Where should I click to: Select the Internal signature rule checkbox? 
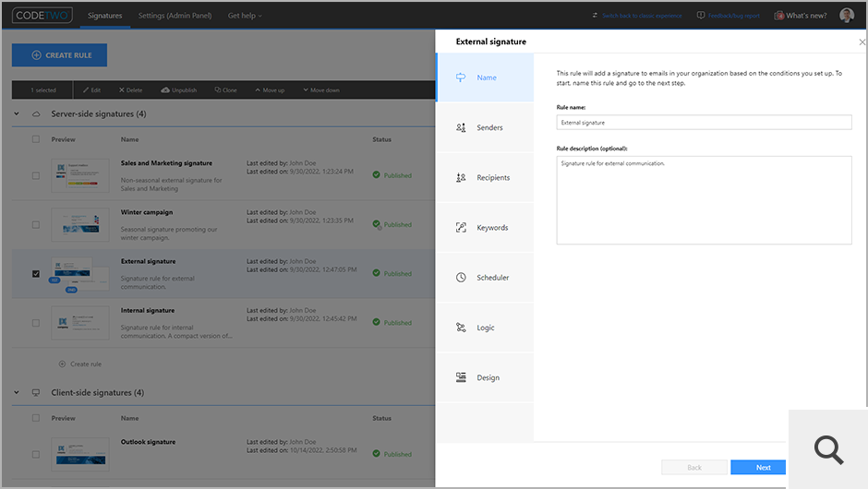[x=36, y=323]
